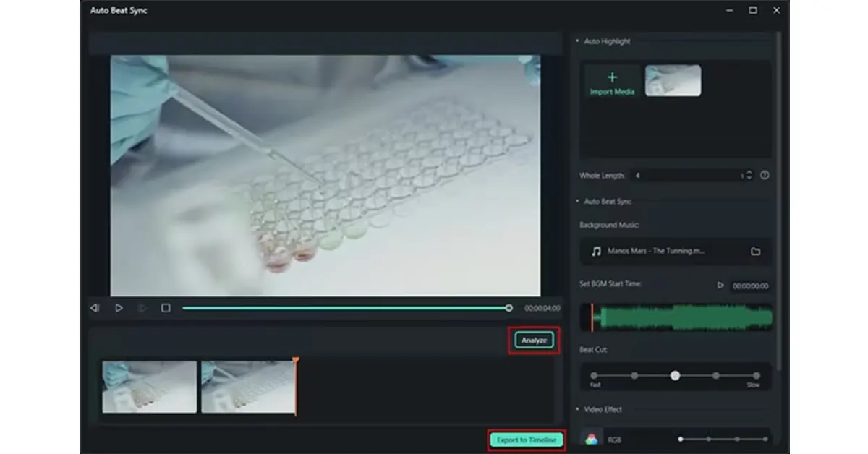Image resolution: width=868 pixels, height=454 pixels.
Task: Collapse the Video Effect section
Action: (x=577, y=409)
